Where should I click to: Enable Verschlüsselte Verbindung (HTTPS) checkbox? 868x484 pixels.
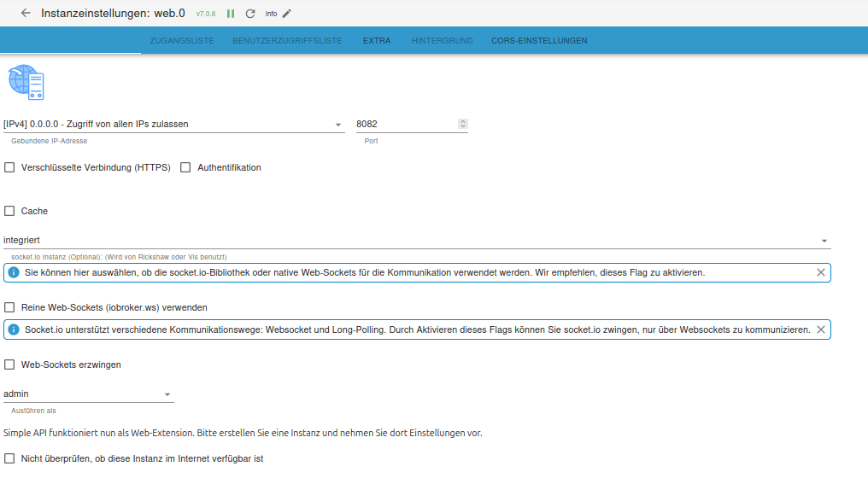click(x=9, y=167)
